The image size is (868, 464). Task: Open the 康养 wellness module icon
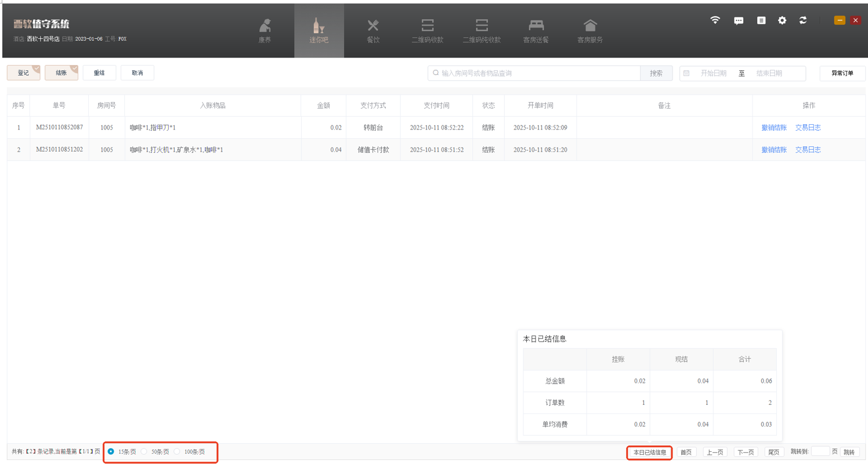coord(265,26)
